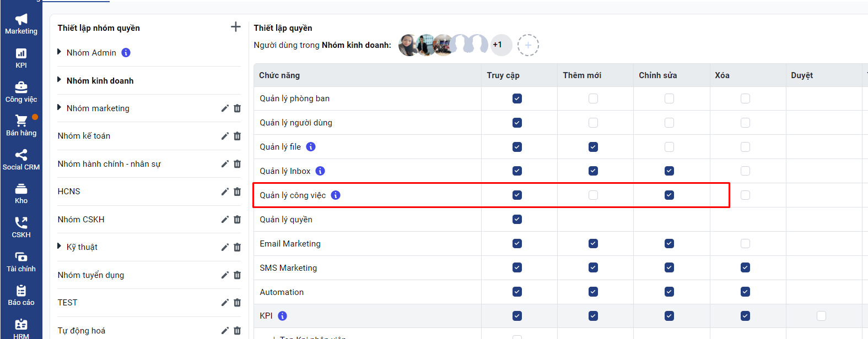The height and width of the screenshot is (339, 868).
Task: Enable Thêm mới for Quản lý công việc
Action: tap(593, 195)
